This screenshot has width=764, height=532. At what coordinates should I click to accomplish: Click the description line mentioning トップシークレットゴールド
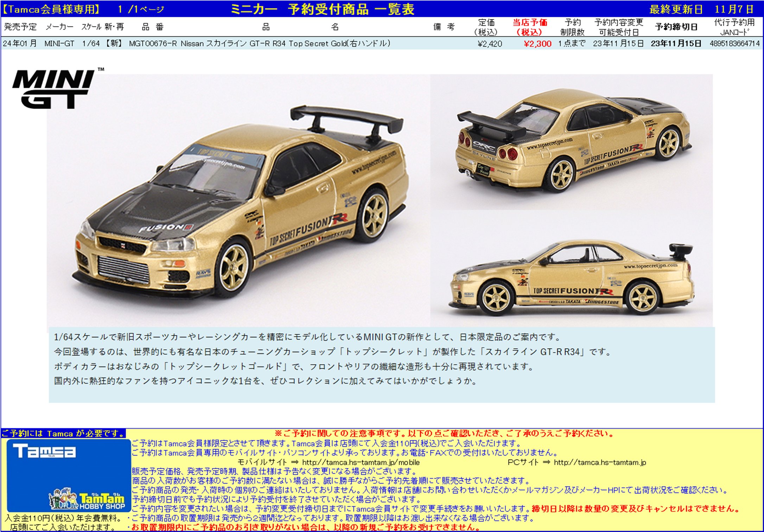(294, 366)
